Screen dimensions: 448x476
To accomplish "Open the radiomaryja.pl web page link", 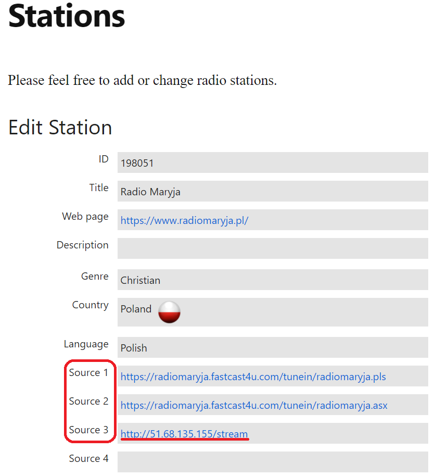I will pyautogui.click(x=184, y=220).
